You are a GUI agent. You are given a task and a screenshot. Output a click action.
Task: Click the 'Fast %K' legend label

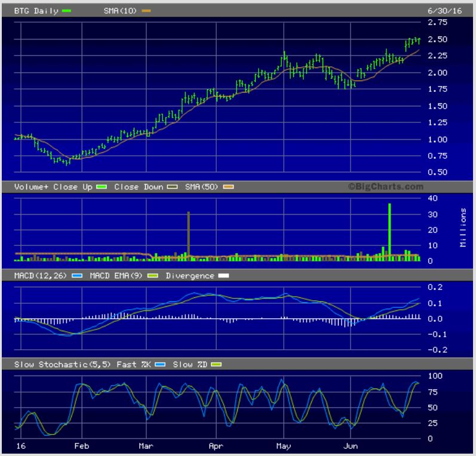click(134, 364)
